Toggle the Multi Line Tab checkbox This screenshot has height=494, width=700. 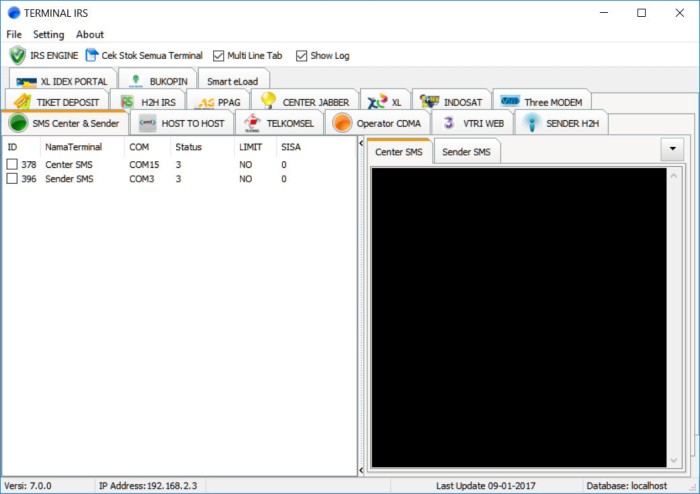pyautogui.click(x=218, y=56)
